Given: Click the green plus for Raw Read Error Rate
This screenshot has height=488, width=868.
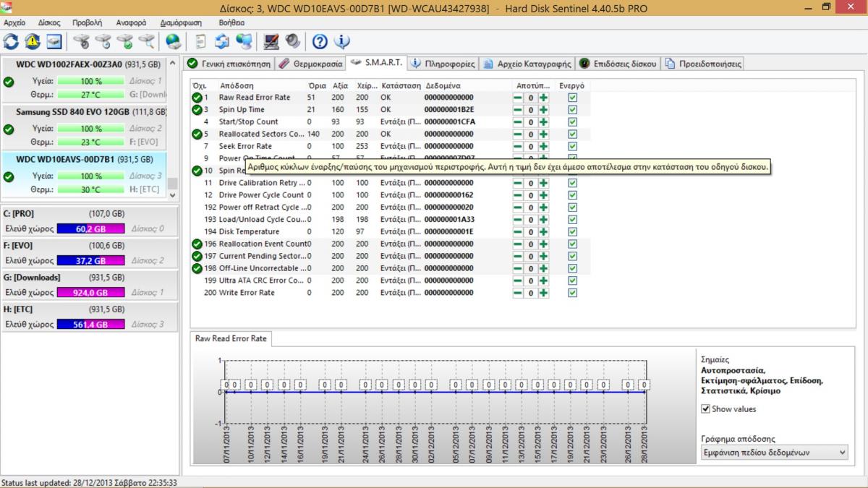Looking at the screenshot, I should (543, 98).
